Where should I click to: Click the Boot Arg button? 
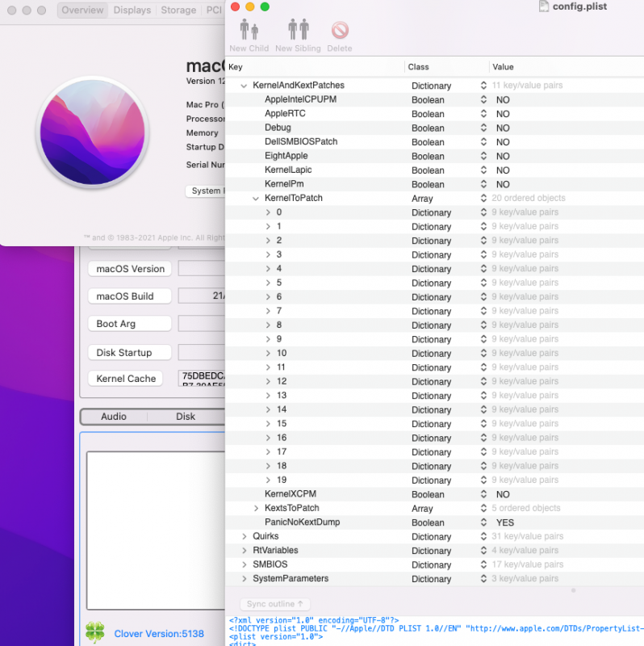tap(129, 324)
